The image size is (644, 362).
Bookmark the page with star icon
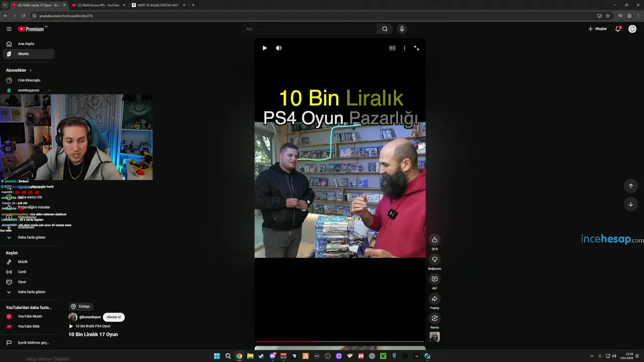pos(608,16)
